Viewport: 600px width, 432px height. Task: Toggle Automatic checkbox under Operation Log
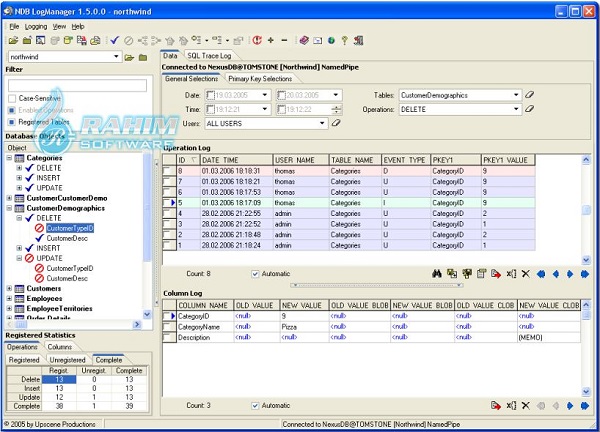(x=255, y=273)
